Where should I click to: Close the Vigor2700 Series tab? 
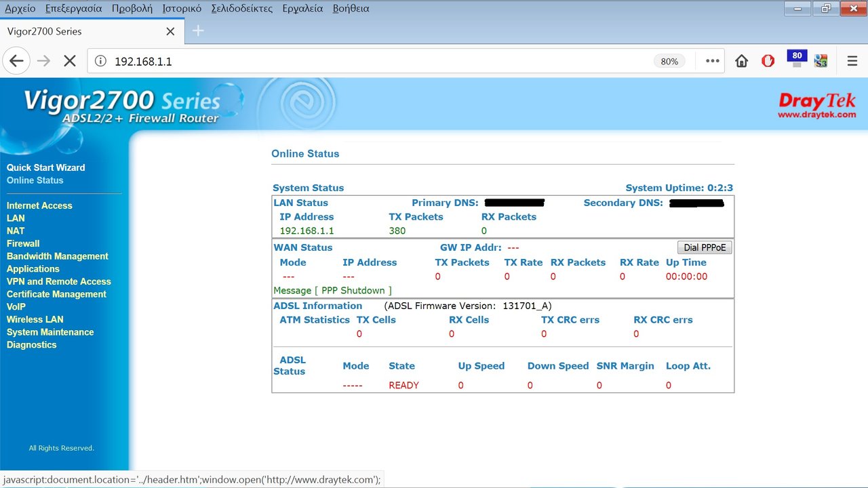click(x=170, y=31)
